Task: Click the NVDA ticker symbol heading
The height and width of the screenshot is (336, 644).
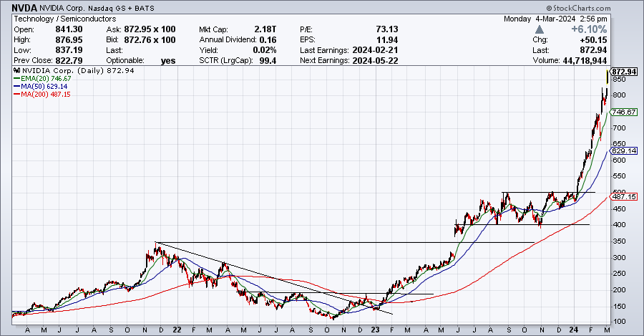Action: pos(24,8)
